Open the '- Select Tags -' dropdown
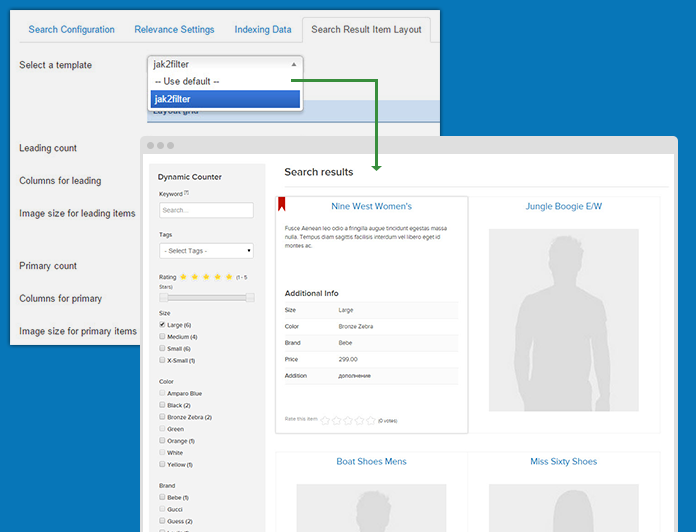696x532 pixels. click(x=206, y=251)
